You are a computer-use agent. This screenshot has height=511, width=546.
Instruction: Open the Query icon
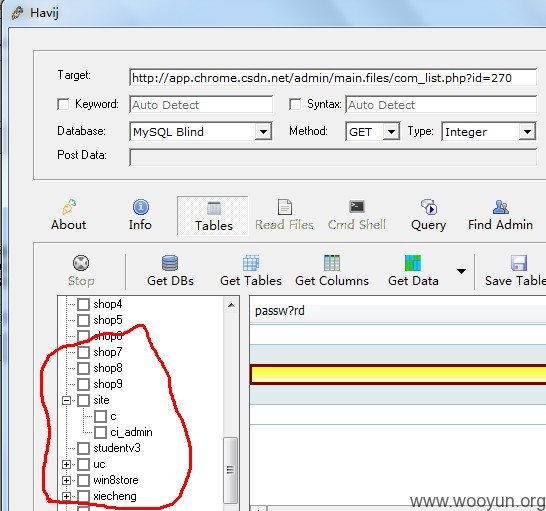428,207
